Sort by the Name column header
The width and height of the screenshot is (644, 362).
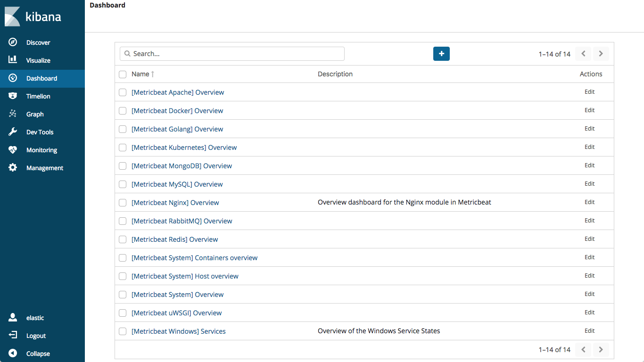140,74
